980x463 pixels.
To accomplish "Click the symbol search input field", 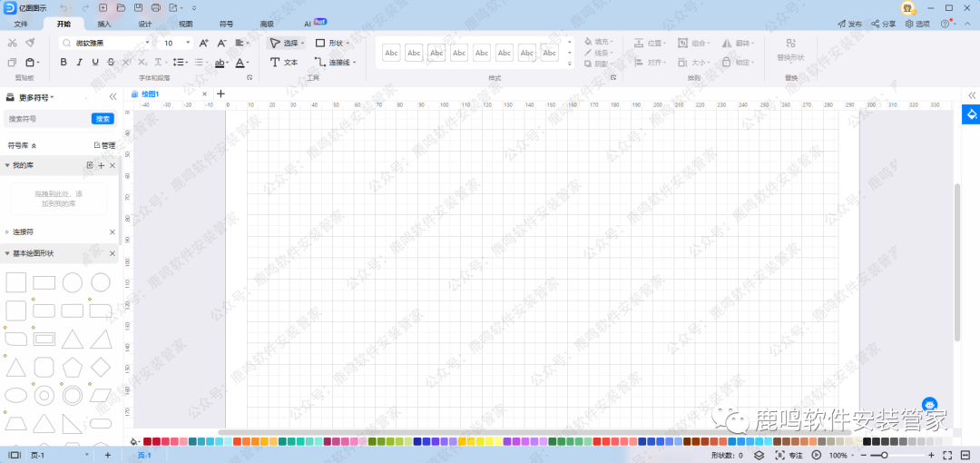I will click(x=47, y=119).
